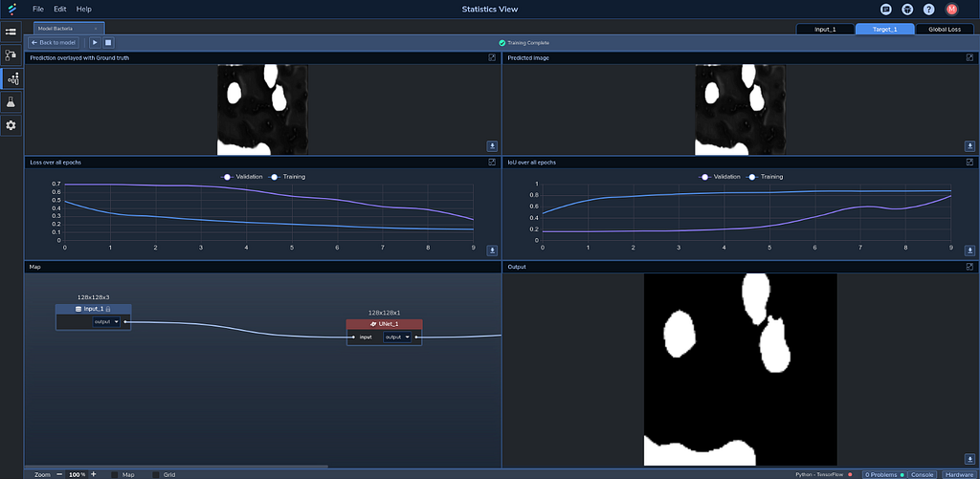
Task: Open the chat feedback icon
Action: pos(885,9)
